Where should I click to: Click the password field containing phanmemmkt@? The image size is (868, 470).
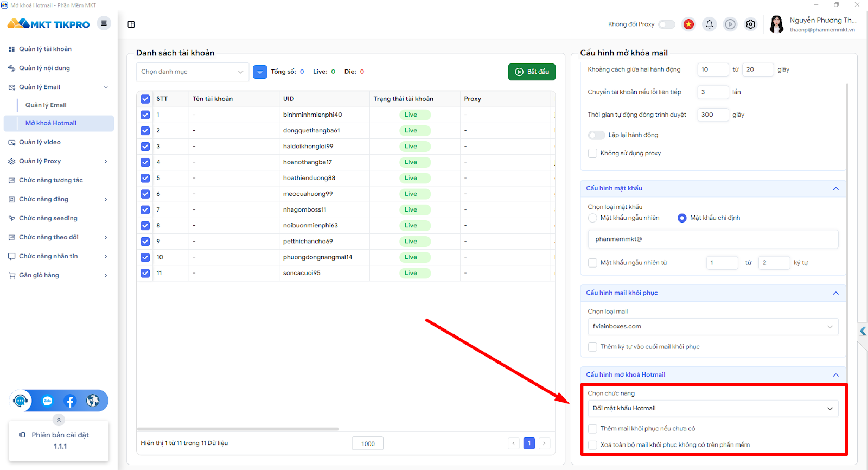(713, 239)
